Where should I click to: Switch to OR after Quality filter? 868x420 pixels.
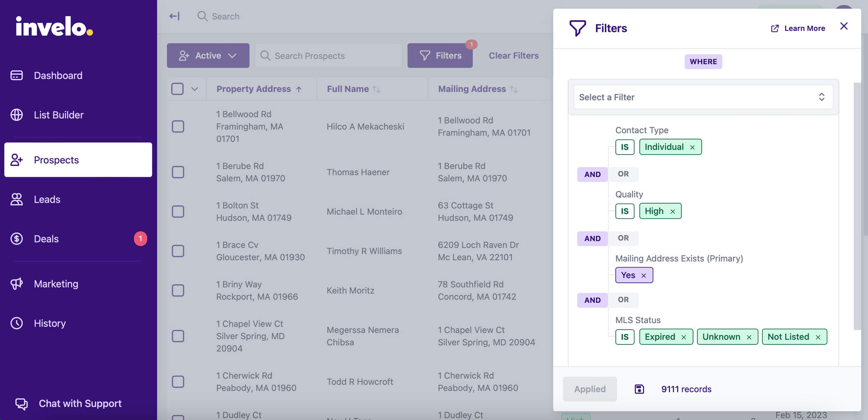tap(623, 238)
